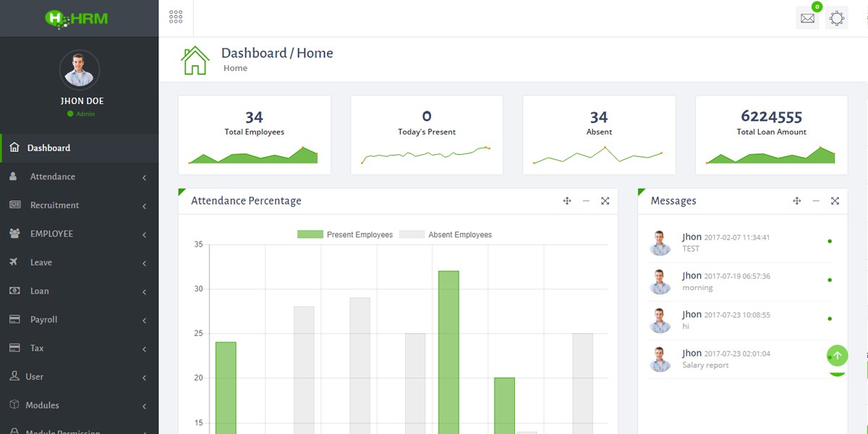Click the green home icon beside Dashboard title
The width and height of the screenshot is (868, 434).
(195, 60)
